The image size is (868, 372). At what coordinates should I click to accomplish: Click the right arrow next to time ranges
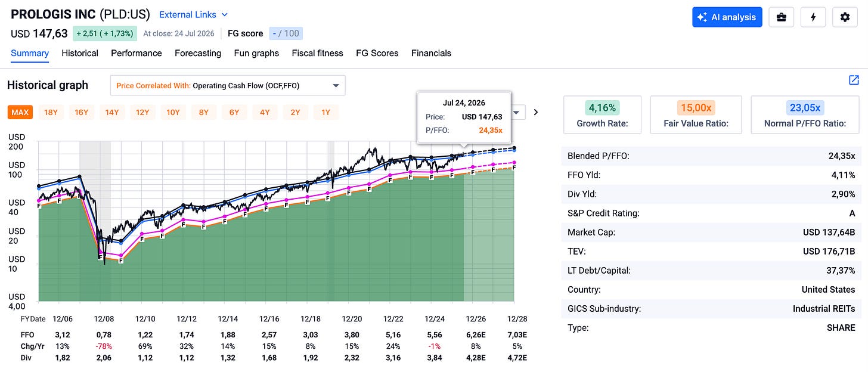[x=535, y=112]
